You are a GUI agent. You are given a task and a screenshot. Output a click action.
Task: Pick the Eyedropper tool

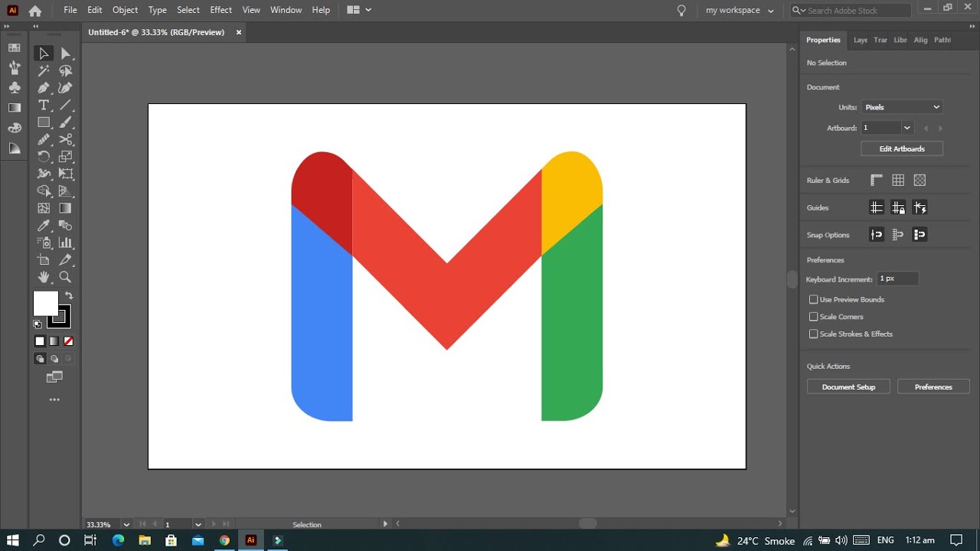[44, 226]
